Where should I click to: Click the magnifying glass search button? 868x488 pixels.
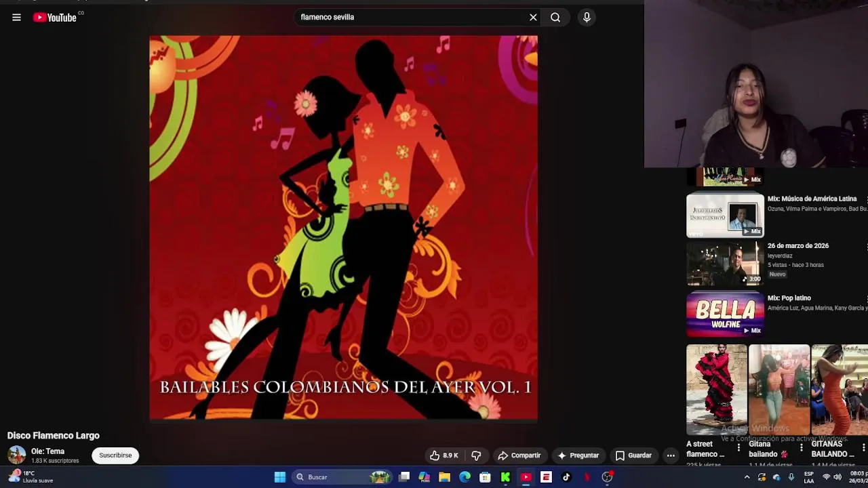(x=555, y=18)
